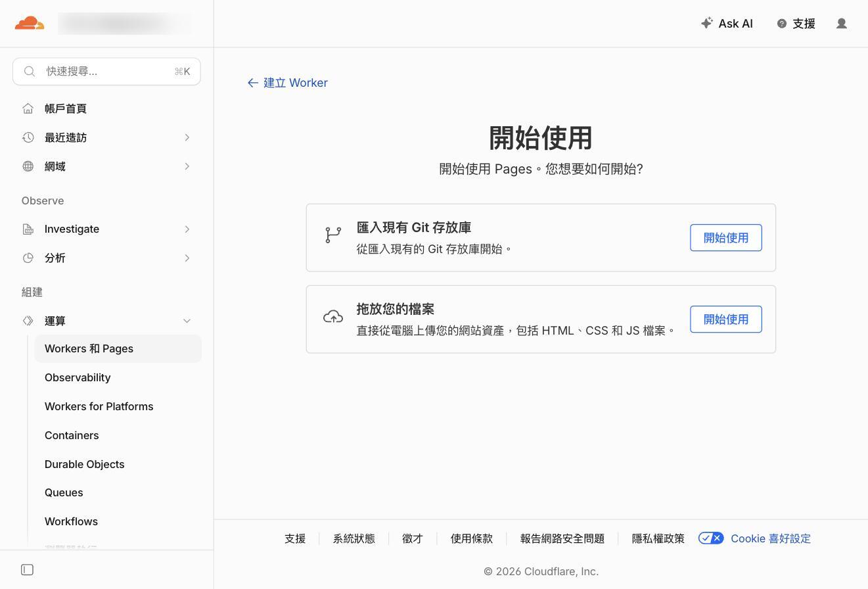Screen dimensions: 868x589
Task: Click the pie chart icon beside 分析
Action: coord(28,258)
